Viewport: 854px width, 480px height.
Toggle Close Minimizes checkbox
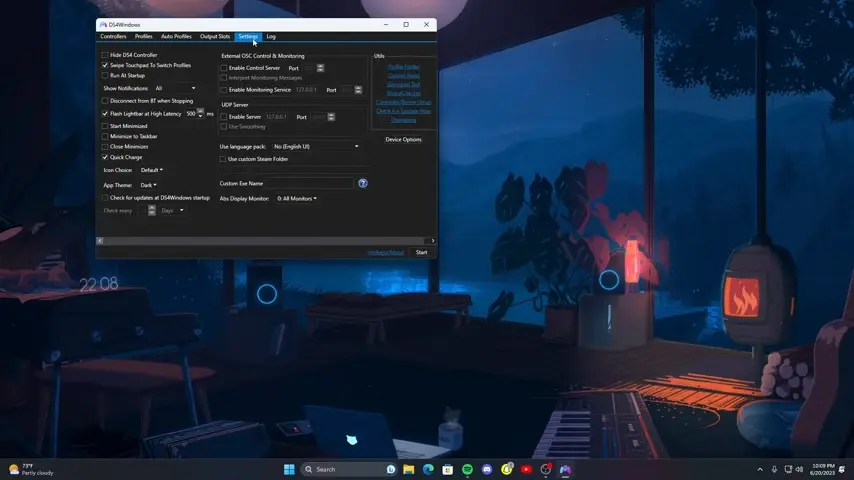105,147
